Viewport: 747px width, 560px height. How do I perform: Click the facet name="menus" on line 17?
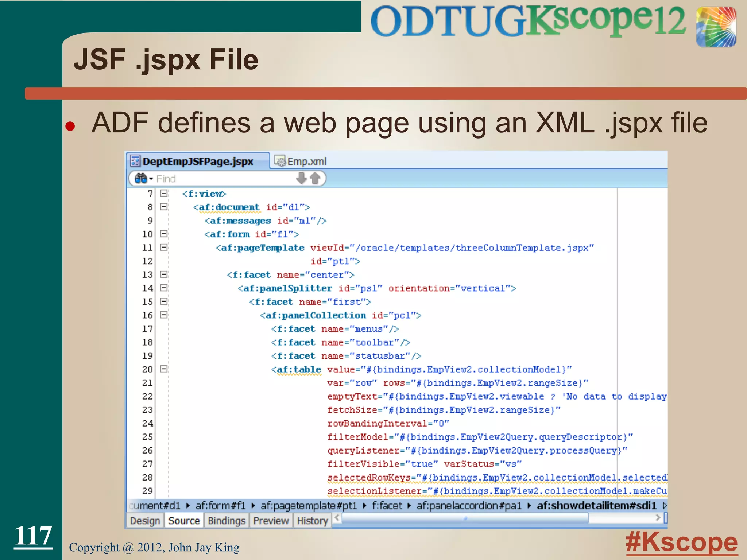click(x=335, y=329)
